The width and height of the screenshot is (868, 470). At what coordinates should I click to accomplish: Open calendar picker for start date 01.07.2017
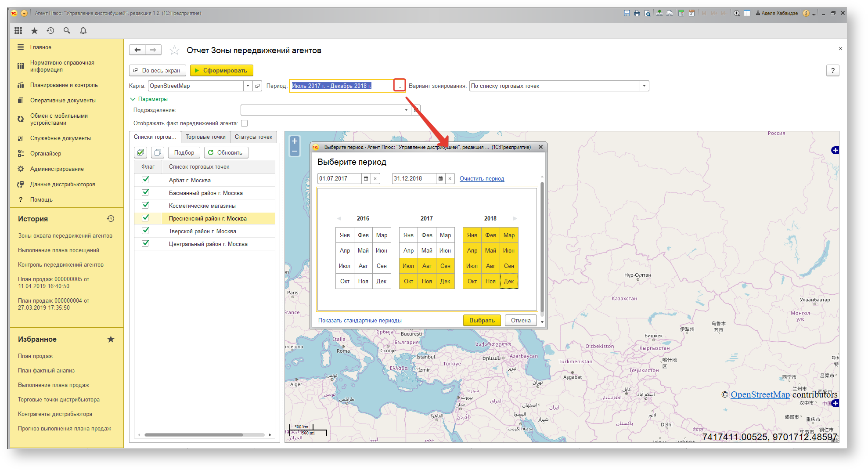click(x=366, y=178)
